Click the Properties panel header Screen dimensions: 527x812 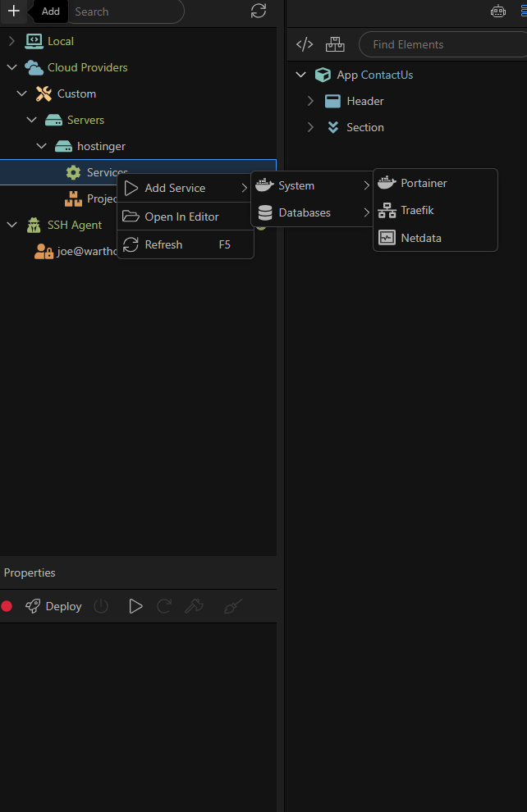point(138,573)
